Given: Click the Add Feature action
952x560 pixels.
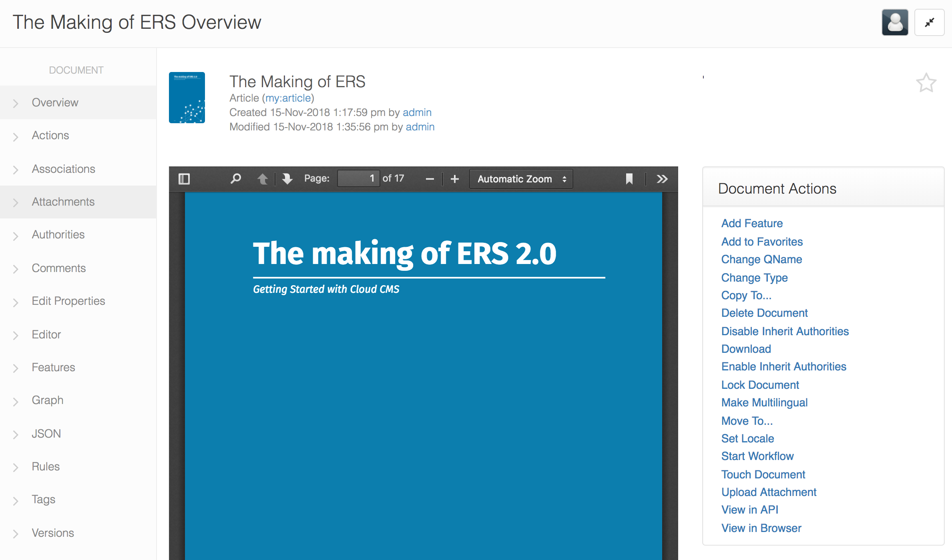Looking at the screenshot, I should coord(752,223).
